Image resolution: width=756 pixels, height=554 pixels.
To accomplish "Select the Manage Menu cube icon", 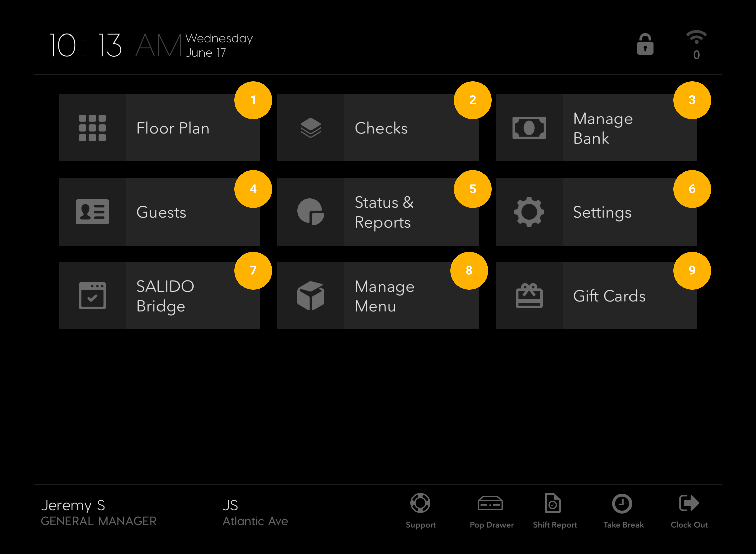I will coord(310,295).
